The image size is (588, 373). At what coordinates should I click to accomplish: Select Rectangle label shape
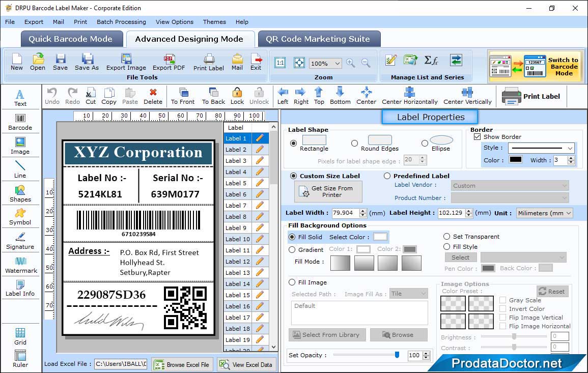[294, 143]
